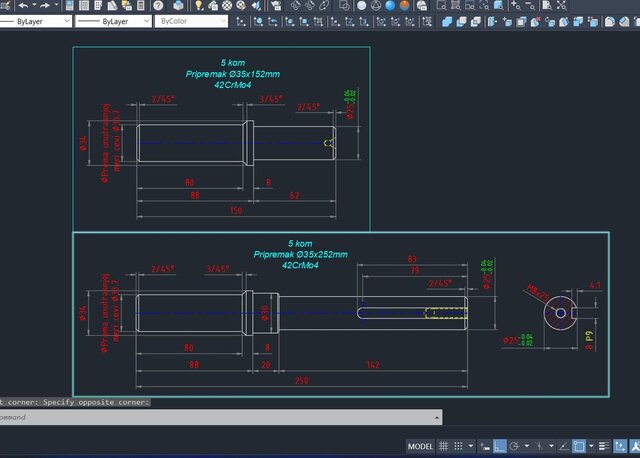This screenshot has height=458, width=640.
Task: Toggle Ortho mode in status bar
Action: [x=499, y=446]
